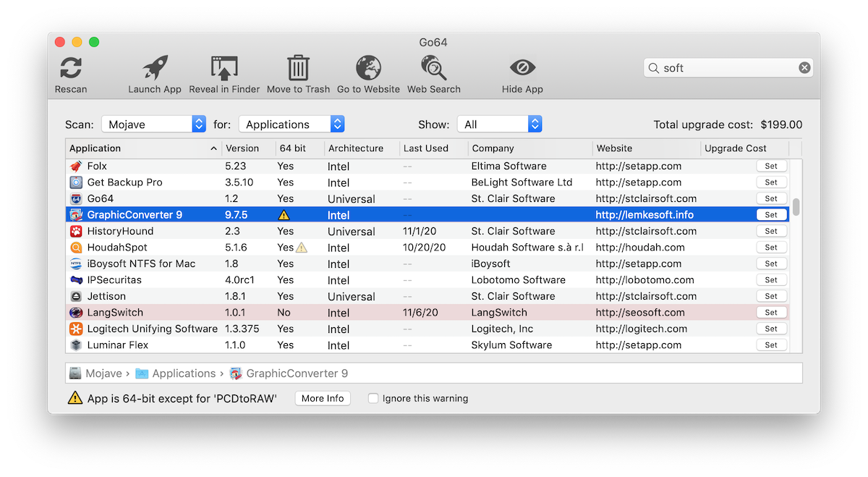Sort by the Company column header
Image resolution: width=868 pixels, height=477 pixels.
pos(529,148)
